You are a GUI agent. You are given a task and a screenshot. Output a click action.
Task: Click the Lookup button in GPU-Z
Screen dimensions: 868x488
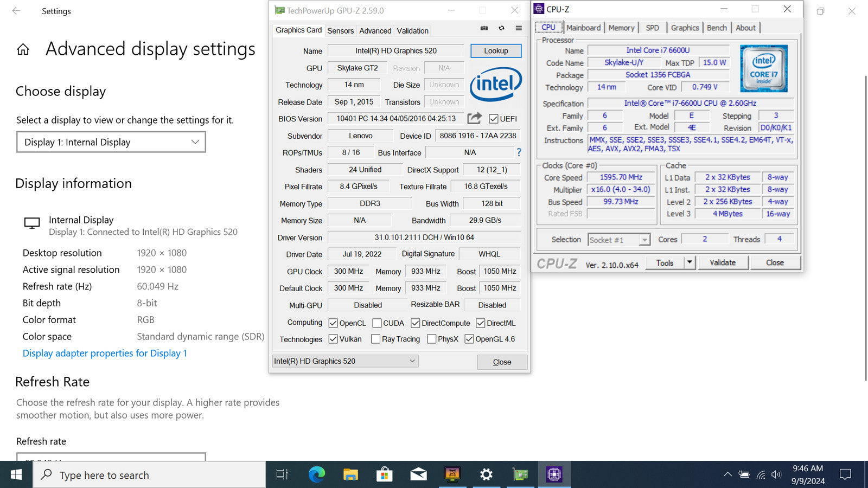click(496, 50)
